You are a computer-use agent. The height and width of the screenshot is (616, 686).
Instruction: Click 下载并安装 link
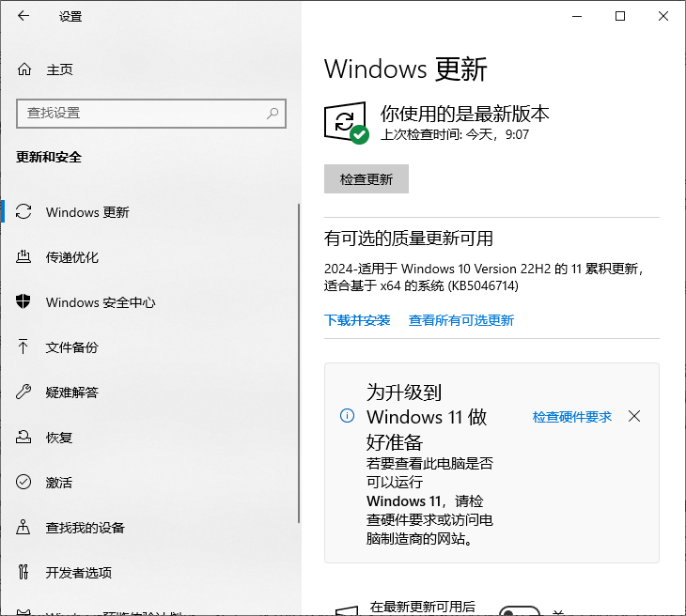click(357, 320)
